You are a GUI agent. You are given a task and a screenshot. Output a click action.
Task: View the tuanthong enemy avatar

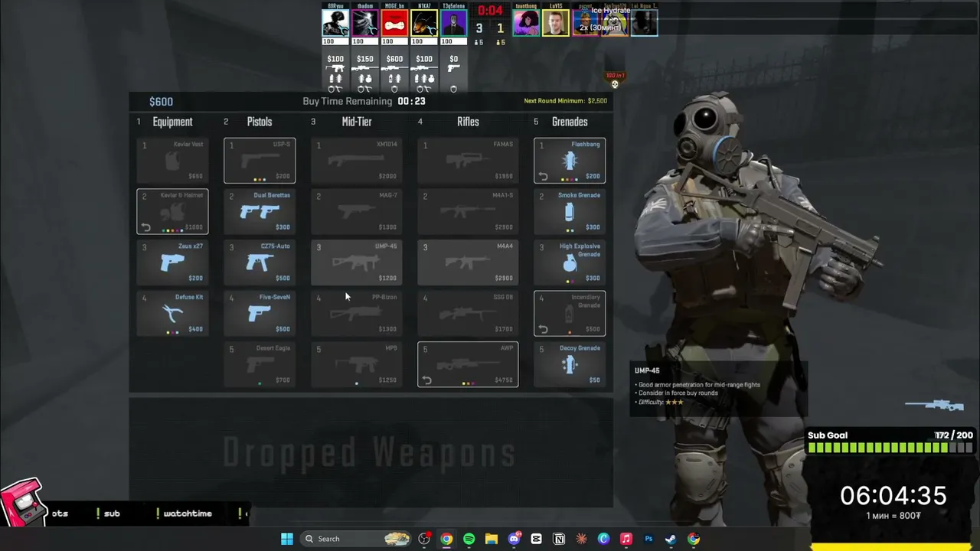[x=526, y=23]
